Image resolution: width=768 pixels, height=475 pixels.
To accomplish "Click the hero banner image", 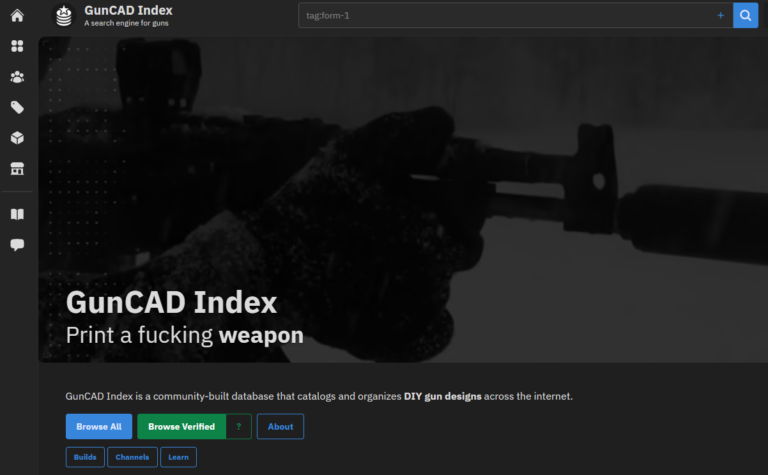I will 403,199.
